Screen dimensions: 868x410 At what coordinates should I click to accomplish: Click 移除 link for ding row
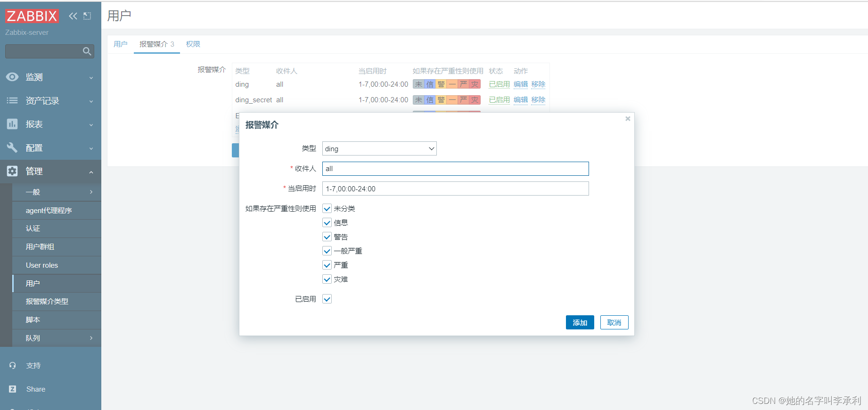538,84
